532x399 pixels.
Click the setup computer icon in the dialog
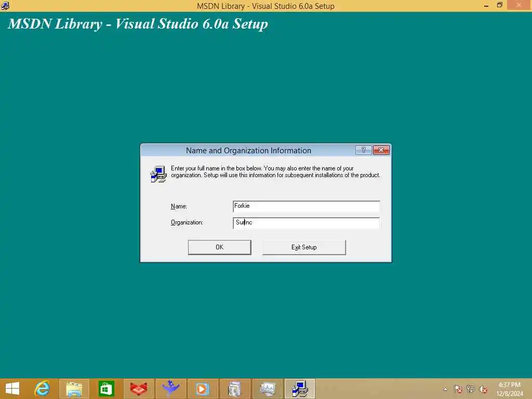tap(158, 174)
